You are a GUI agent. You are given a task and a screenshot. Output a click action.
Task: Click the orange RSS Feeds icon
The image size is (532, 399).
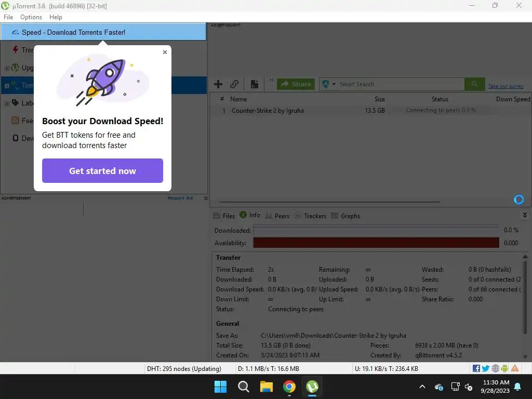15,120
